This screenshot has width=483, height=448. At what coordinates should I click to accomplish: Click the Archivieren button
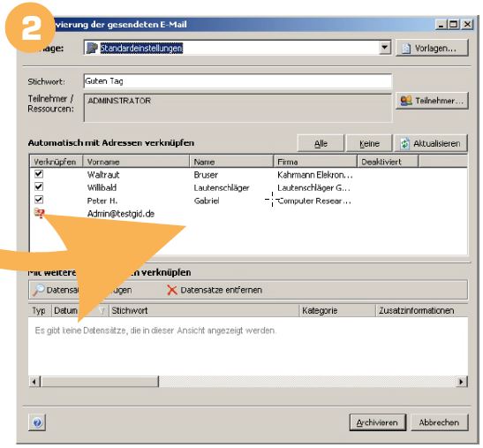pos(377,422)
